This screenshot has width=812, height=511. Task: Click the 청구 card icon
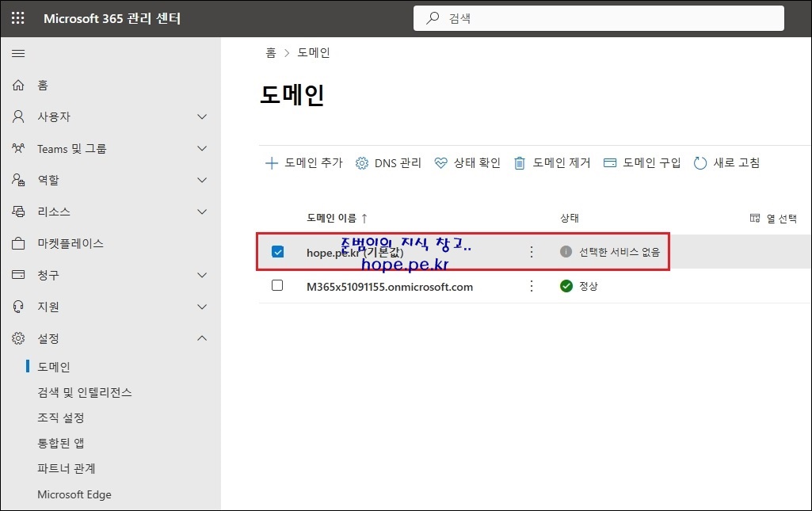[x=18, y=274]
